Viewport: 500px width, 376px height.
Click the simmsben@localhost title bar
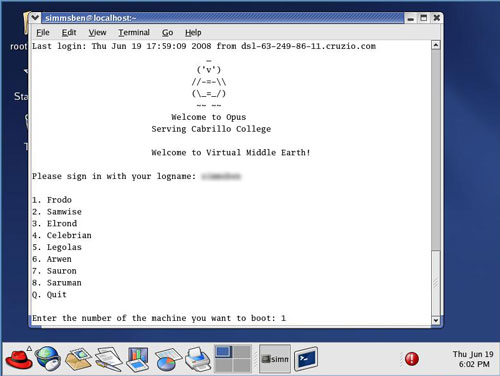(x=223, y=18)
